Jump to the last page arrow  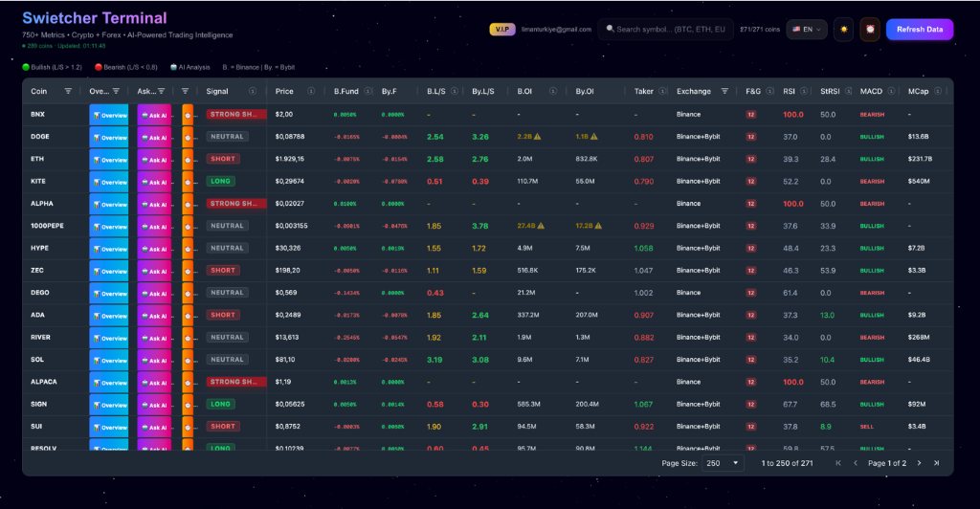[936, 463]
